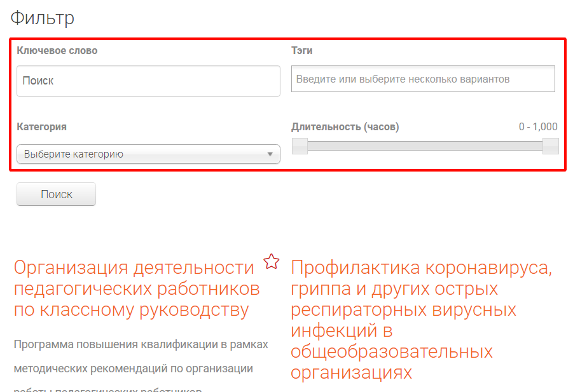Click the Поиск keyword input field
This screenshot has width=573, height=392.
click(x=148, y=81)
